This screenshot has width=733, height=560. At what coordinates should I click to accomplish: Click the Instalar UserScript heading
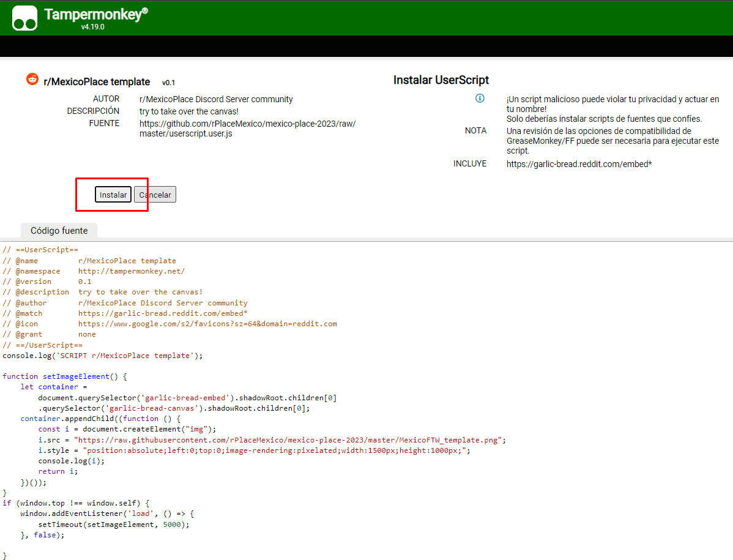click(441, 80)
